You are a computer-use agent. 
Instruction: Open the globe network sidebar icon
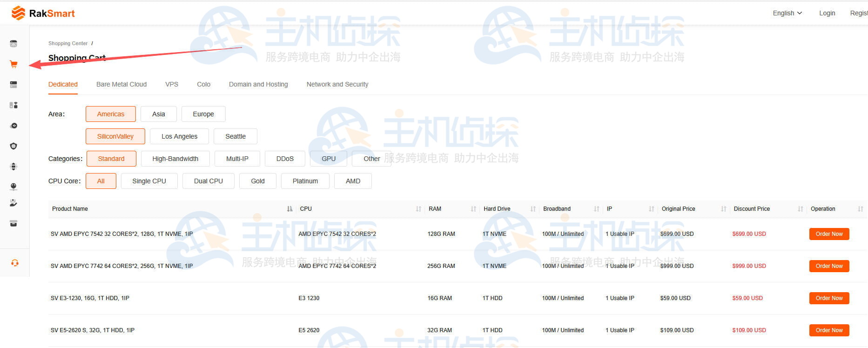click(13, 167)
